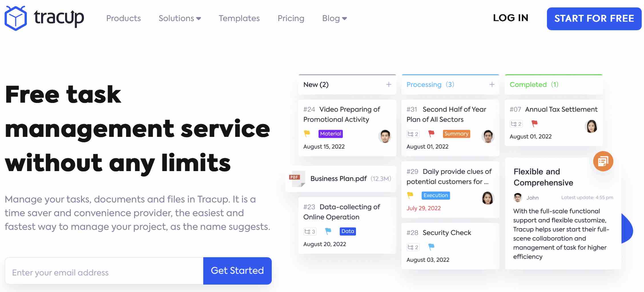Click the LOG IN link
Viewport: 644px width, 292px height.
coord(510,18)
